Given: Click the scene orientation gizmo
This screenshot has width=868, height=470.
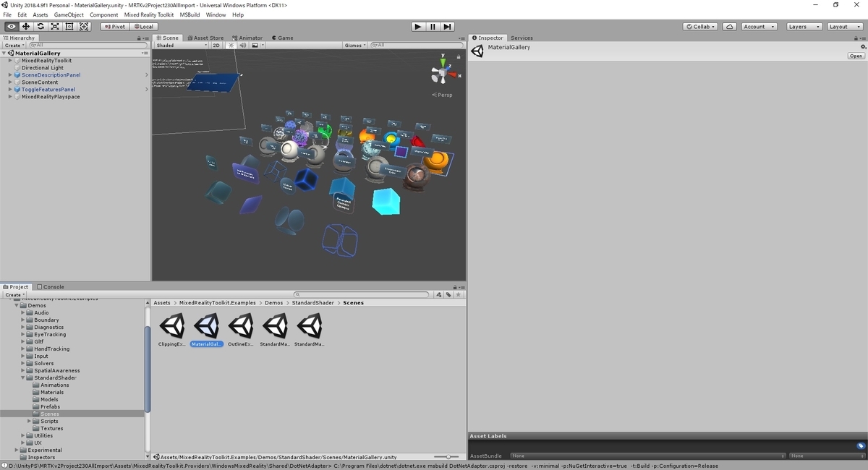Looking at the screenshot, I should (443, 71).
